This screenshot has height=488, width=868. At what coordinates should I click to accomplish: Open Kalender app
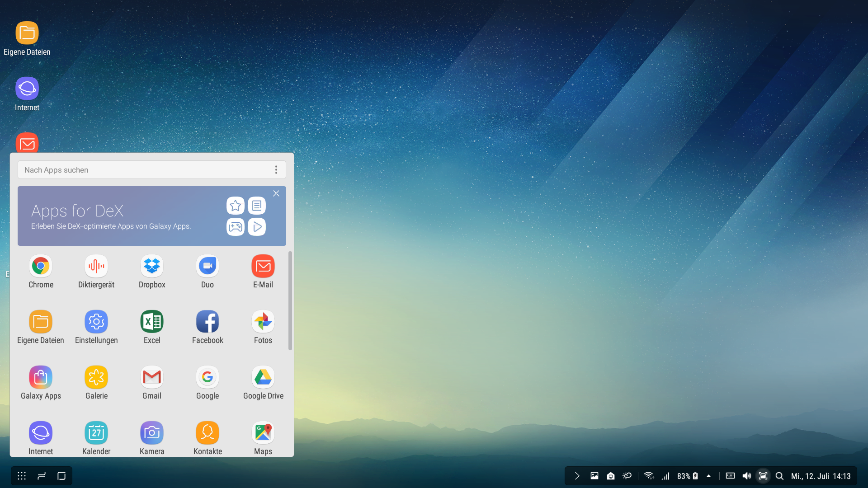(96, 433)
